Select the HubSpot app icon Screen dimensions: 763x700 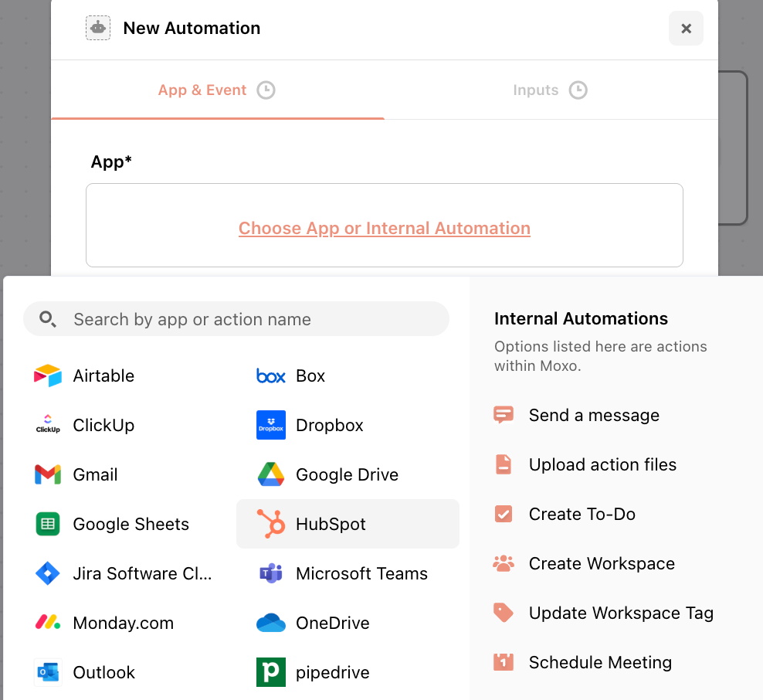[x=271, y=524]
